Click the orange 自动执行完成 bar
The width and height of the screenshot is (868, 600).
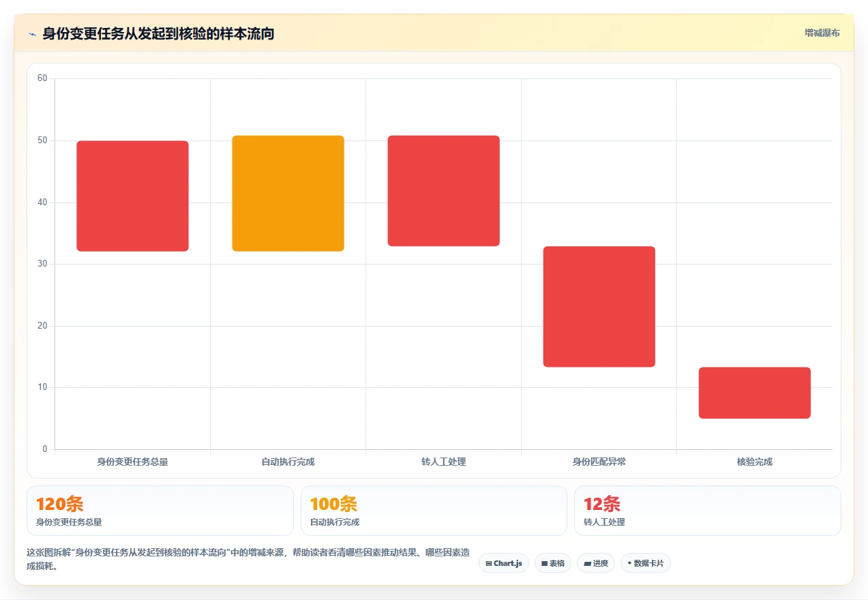tap(288, 194)
